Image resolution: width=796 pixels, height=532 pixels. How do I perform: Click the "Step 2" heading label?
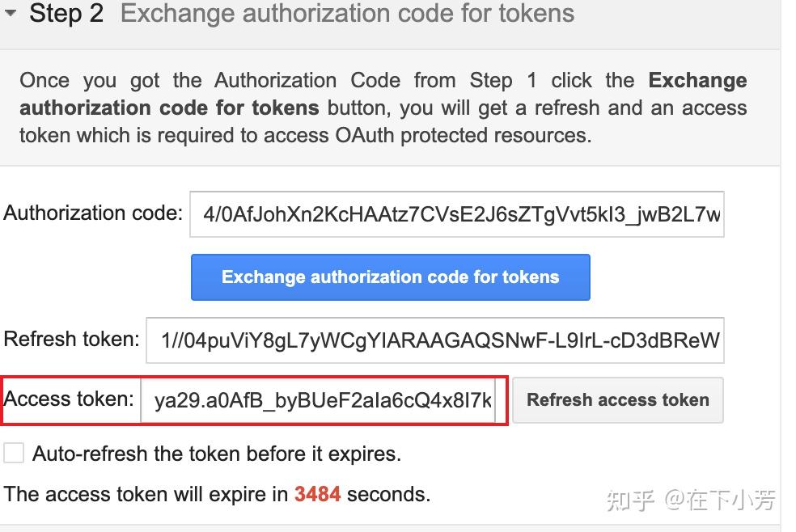click(66, 14)
